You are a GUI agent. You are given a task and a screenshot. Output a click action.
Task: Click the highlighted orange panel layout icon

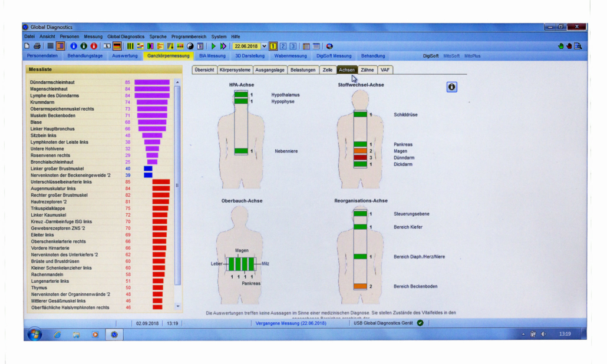(60, 46)
